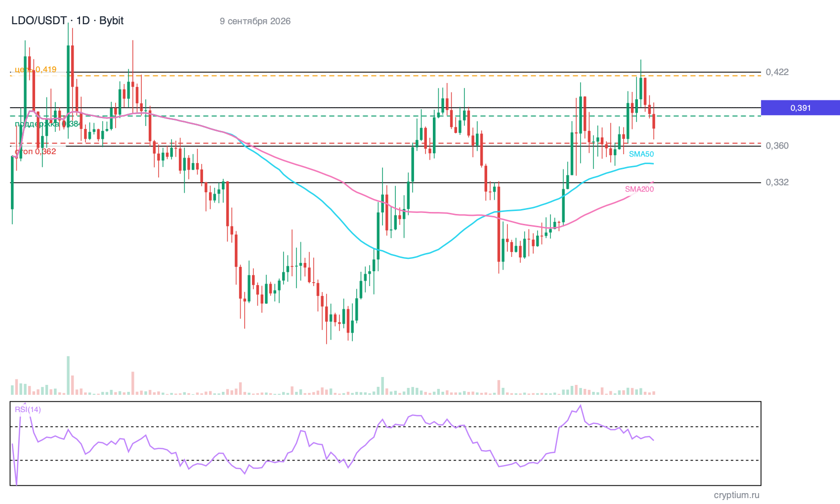The width and height of the screenshot is (840, 504).
Task: Click the LDO/USDT · 1D · Bybit chart title
Action: (67, 21)
